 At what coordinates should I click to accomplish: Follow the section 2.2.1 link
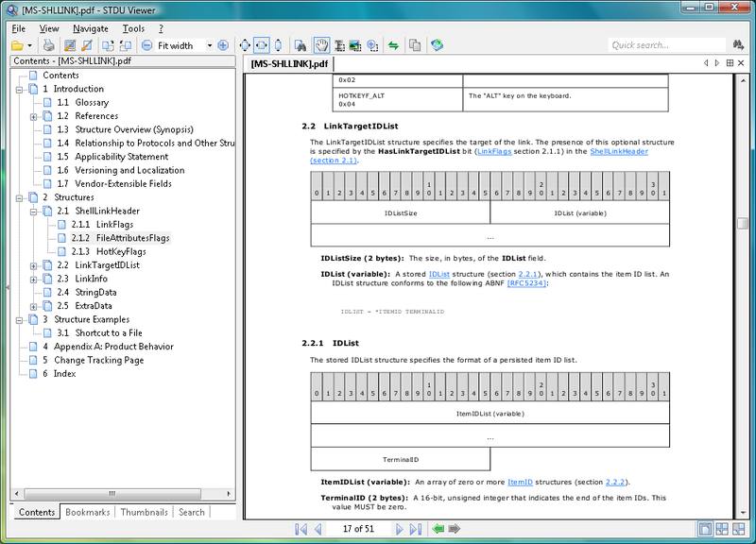528,274
